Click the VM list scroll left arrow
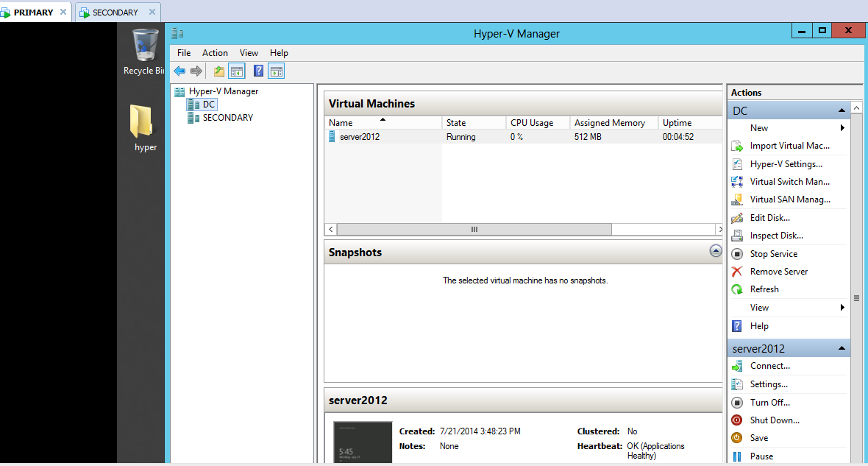 [x=331, y=230]
